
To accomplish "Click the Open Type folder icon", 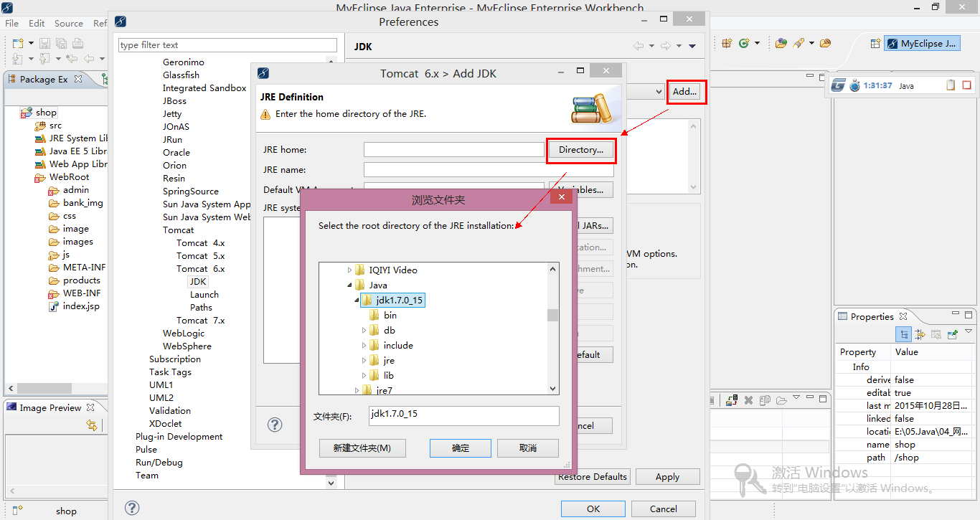I will coord(781,44).
